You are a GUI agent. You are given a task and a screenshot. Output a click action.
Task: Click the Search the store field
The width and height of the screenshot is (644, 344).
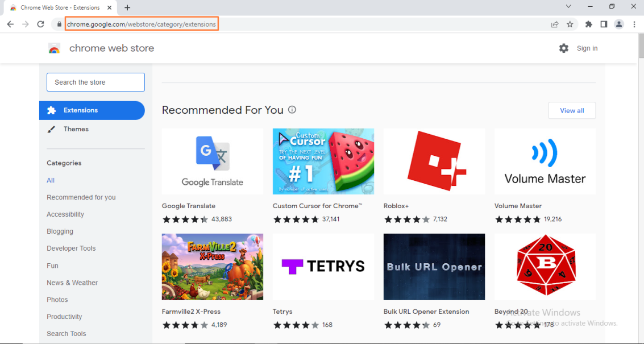tap(95, 82)
